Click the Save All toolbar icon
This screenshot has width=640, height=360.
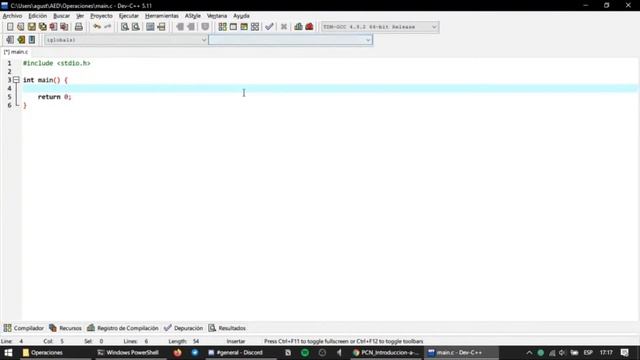(42, 27)
